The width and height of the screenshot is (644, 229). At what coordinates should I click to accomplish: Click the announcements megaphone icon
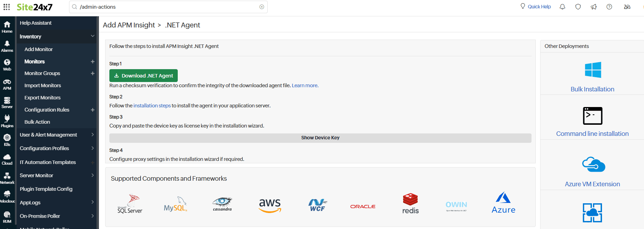pyautogui.click(x=594, y=7)
